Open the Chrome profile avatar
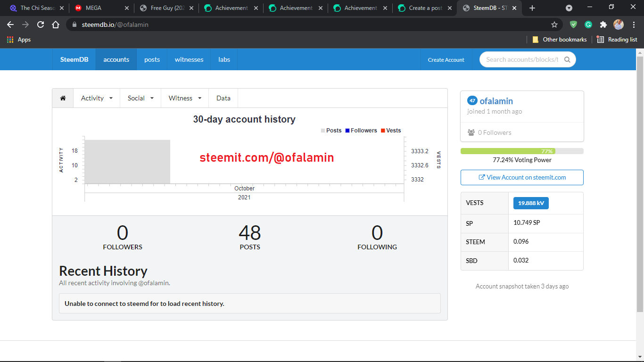The width and height of the screenshot is (644, 362). (619, 25)
